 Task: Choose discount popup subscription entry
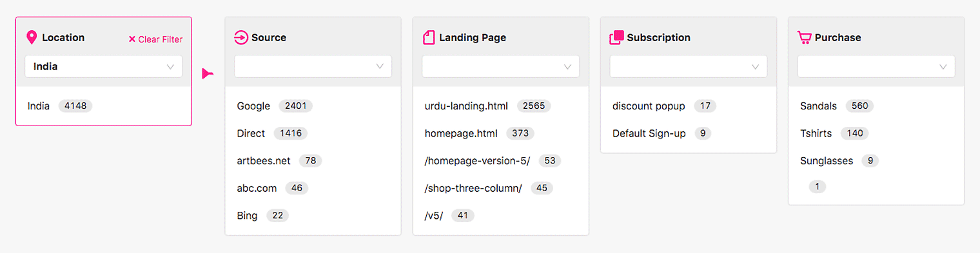click(x=649, y=106)
